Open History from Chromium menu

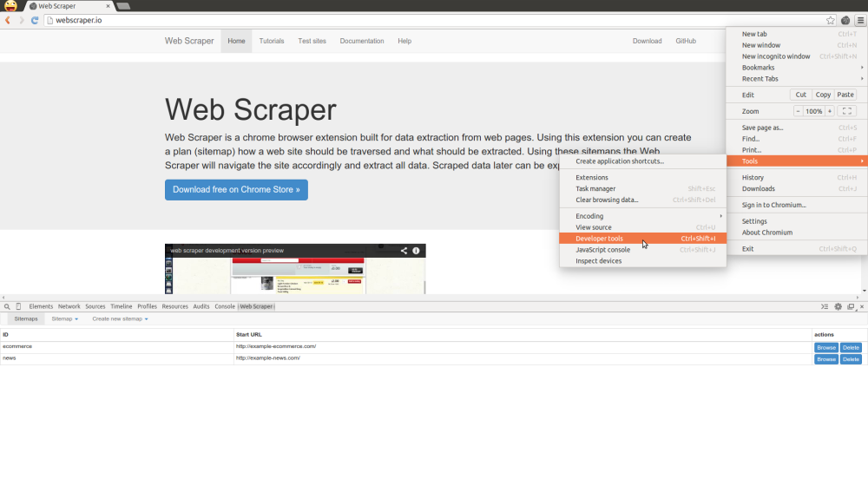coord(797,178)
